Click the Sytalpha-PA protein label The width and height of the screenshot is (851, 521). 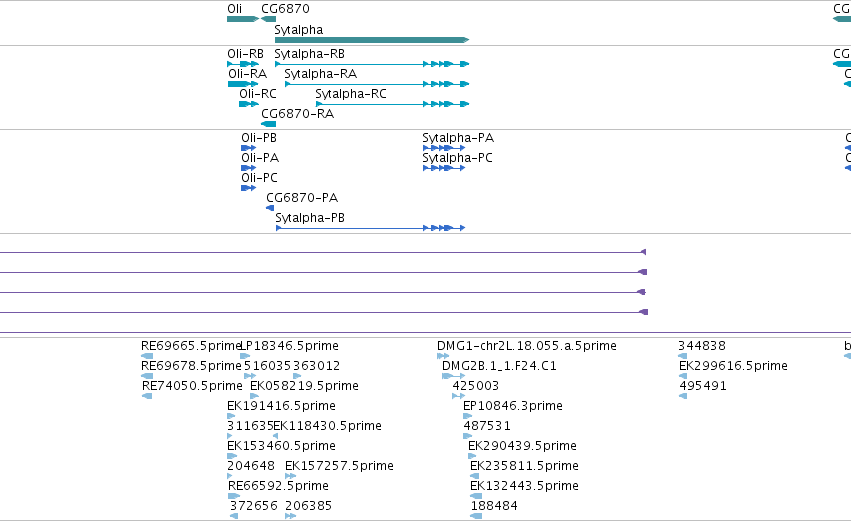(458, 138)
